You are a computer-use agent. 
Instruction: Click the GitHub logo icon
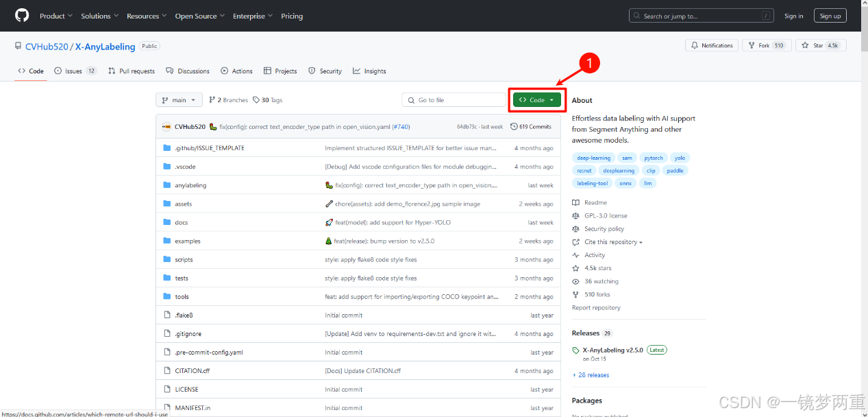(x=22, y=16)
